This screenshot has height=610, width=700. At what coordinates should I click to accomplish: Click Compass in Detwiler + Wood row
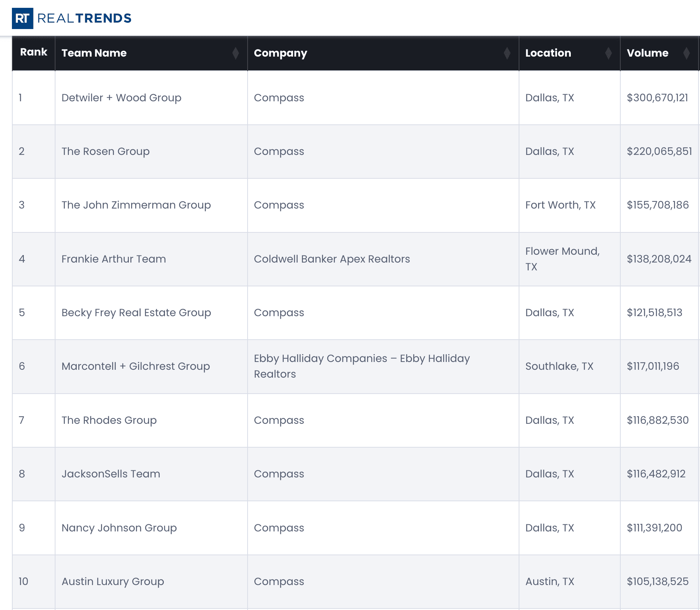(x=279, y=98)
